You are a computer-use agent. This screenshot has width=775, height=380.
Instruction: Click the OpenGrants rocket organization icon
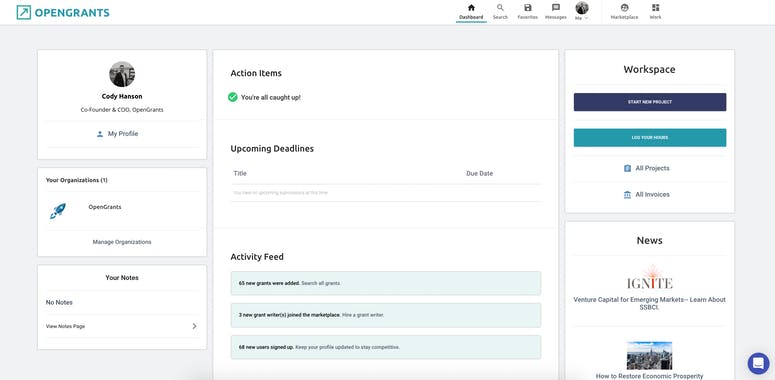(x=57, y=211)
